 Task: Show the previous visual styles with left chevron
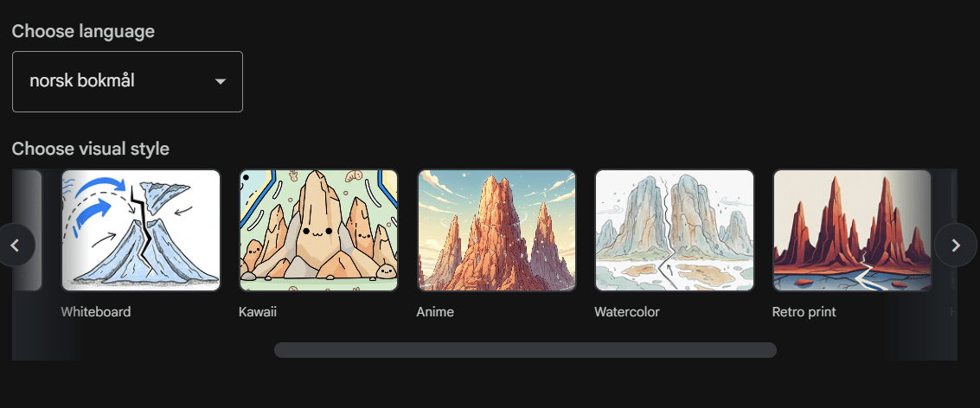tap(15, 245)
